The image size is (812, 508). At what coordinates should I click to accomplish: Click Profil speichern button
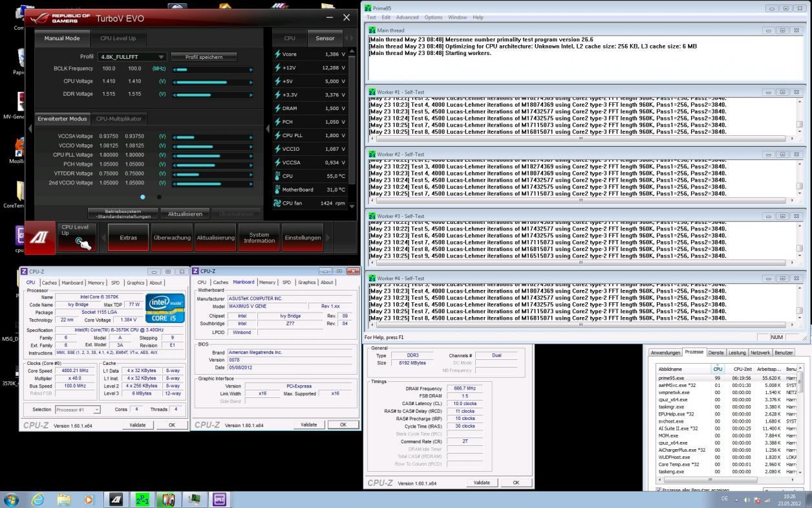[204, 57]
